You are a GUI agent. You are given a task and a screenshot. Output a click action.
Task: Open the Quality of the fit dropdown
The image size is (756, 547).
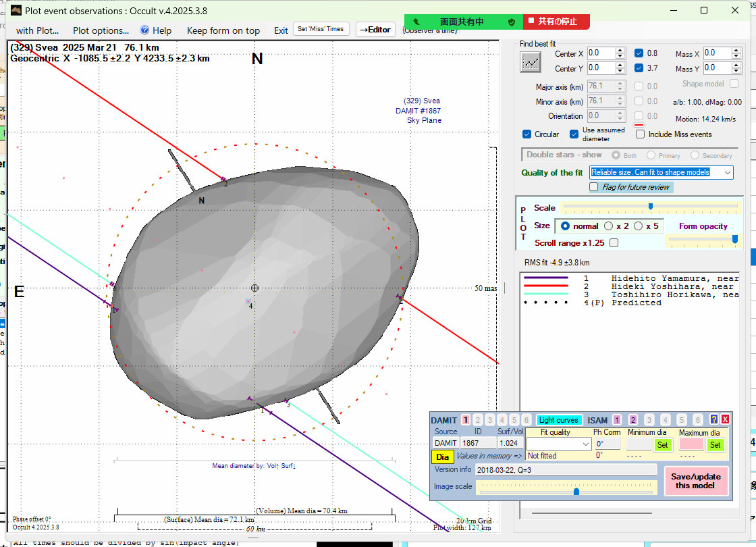[x=727, y=173]
